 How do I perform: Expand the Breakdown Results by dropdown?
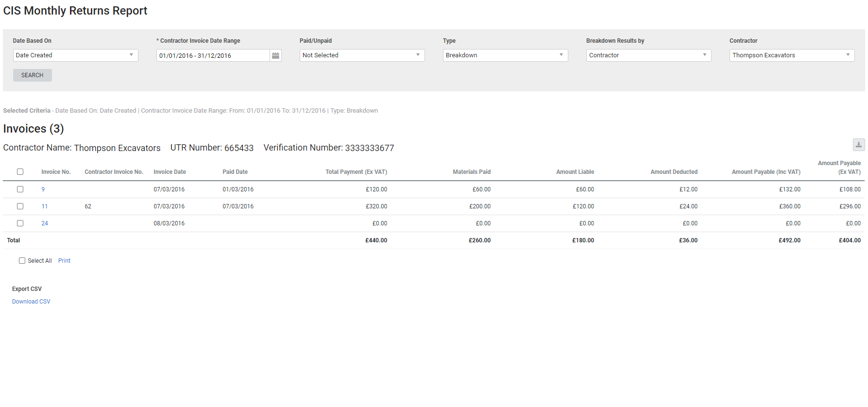(648, 55)
